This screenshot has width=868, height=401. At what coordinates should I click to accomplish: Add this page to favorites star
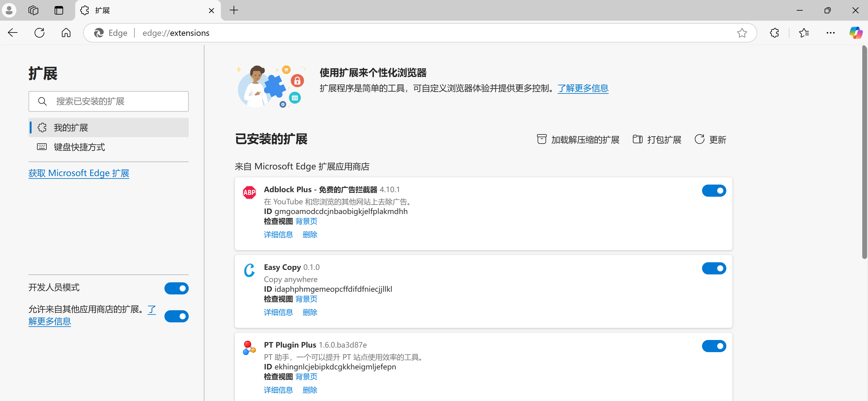tap(742, 33)
